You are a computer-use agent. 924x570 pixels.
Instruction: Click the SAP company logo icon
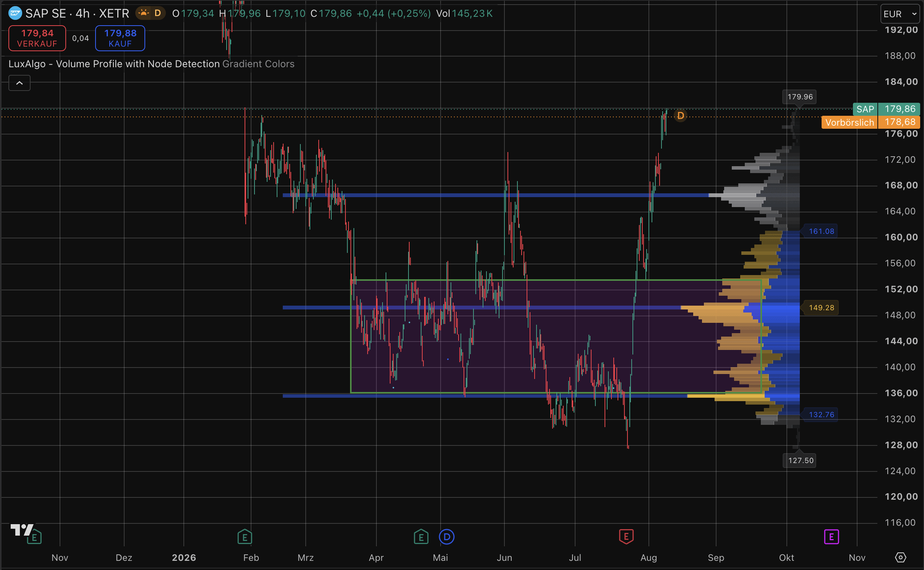click(15, 13)
